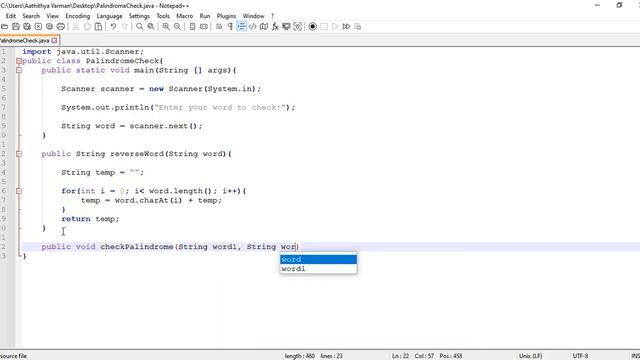Image resolution: width=640 pixels, height=360 pixels.
Task: Open the user defined language icon
Action: tap(253, 27)
